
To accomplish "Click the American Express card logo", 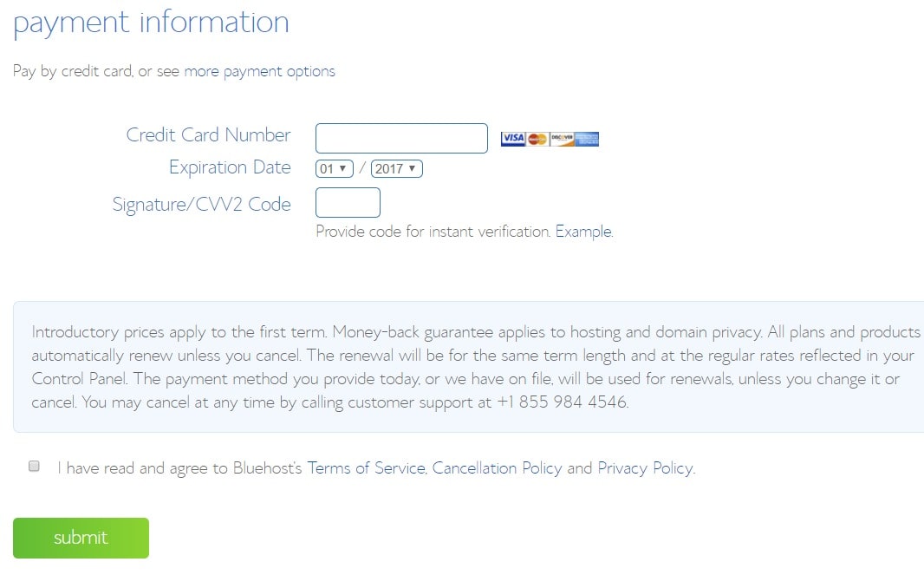I will 587,139.
